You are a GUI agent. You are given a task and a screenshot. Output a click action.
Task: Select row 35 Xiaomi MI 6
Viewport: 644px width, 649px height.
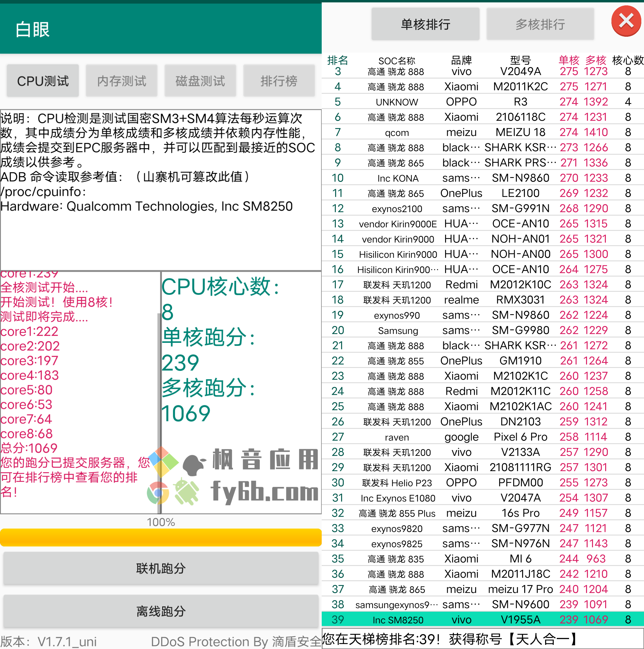[x=483, y=559]
